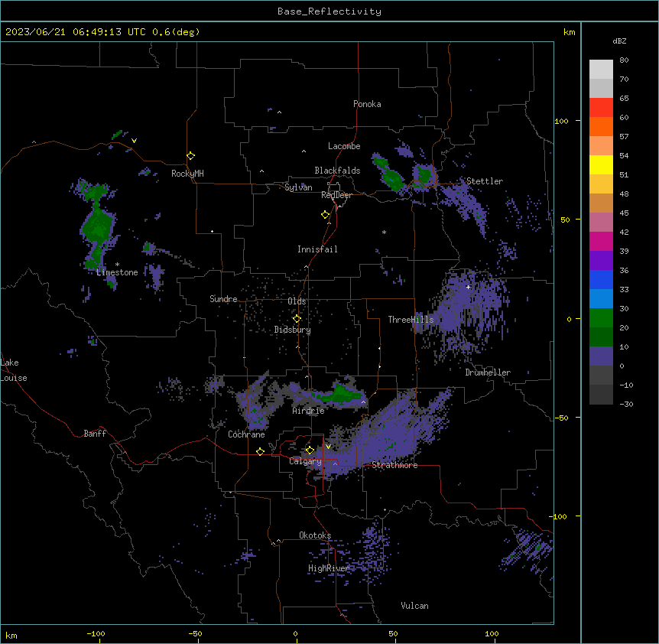Click the HighRiver label
The image size is (659, 644).
click(329, 568)
